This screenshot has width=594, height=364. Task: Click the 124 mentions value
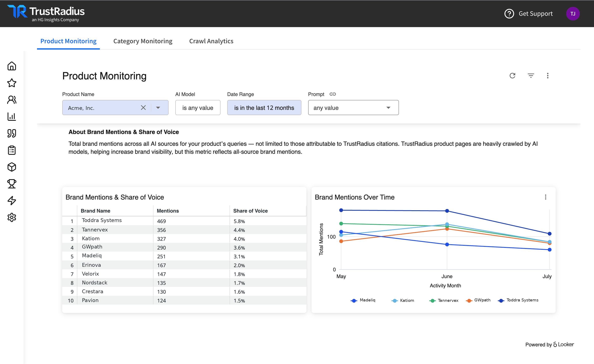coord(161,301)
